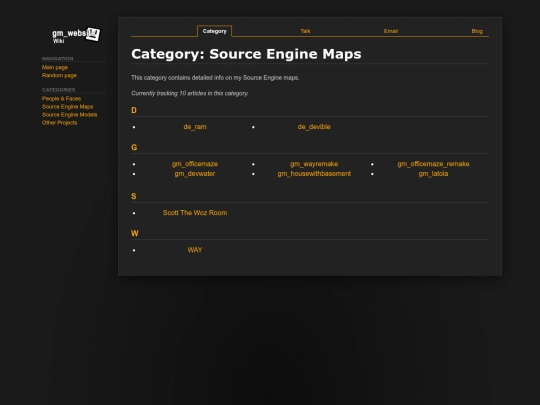The width and height of the screenshot is (540, 405).
Task: Select the Category tab
Action: pos(215,31)
